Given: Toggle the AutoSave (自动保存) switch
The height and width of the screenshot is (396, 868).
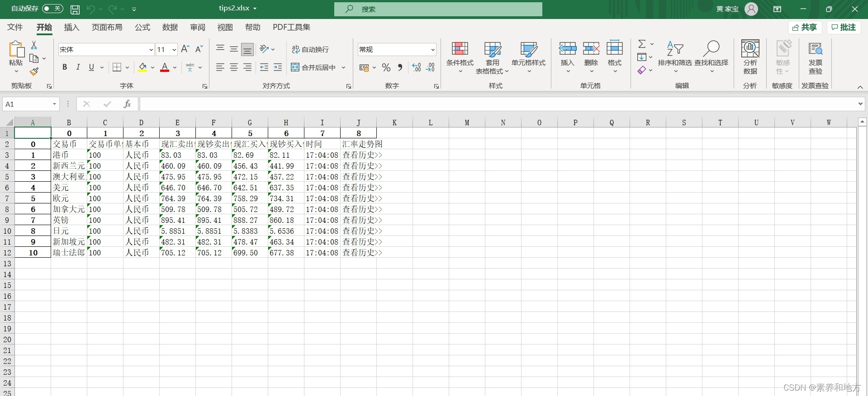Looking at the screenshot, I should pyautogui.click(x=52, y=9).
